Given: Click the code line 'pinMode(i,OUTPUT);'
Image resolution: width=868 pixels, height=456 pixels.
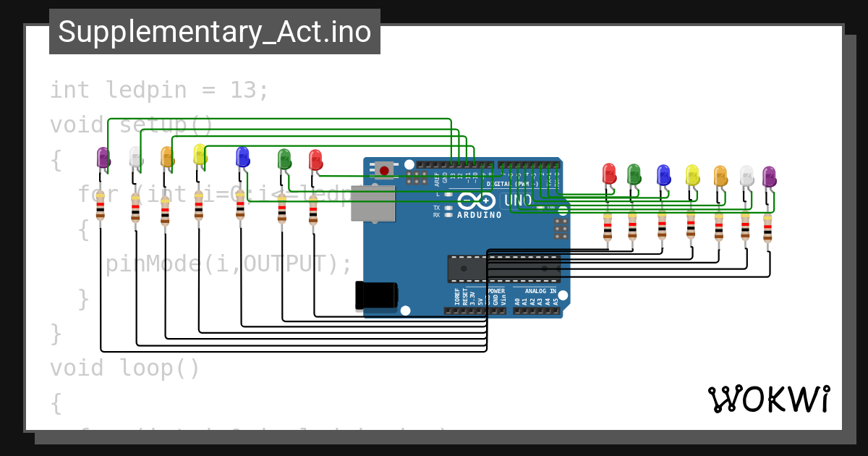Looking at the screenshot, I should pyautogui.click(x=229, y=264).
